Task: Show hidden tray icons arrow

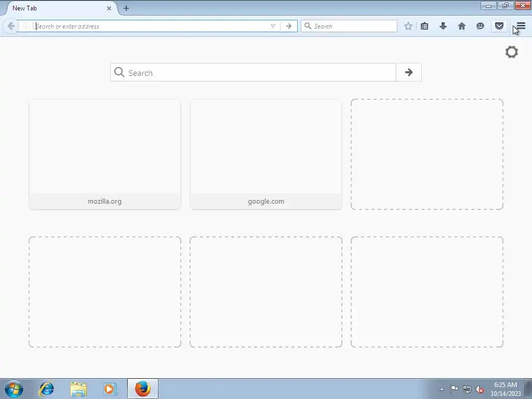Action: click(442, 389)
